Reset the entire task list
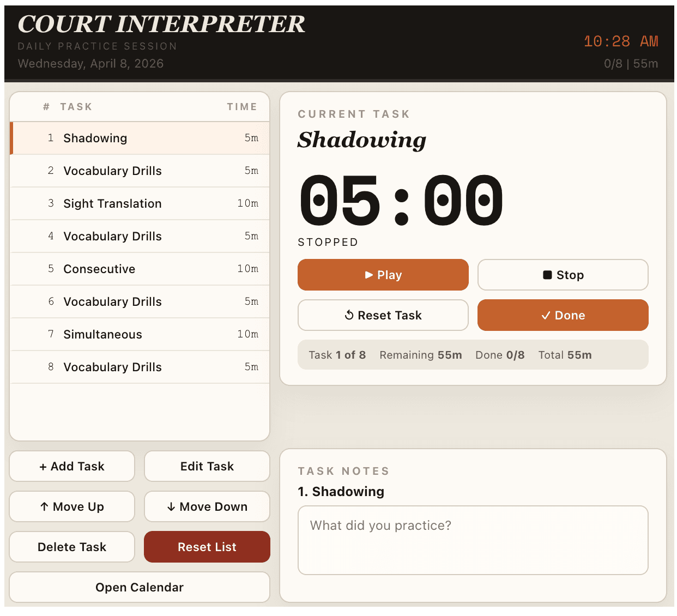677x616 pixels. point(207,547)
